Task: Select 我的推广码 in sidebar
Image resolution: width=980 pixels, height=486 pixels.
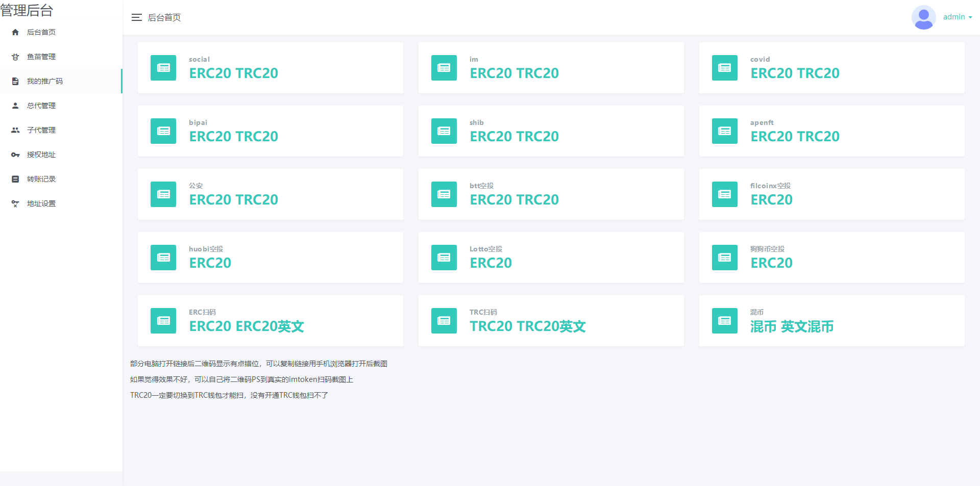Action: pos(61,81)
